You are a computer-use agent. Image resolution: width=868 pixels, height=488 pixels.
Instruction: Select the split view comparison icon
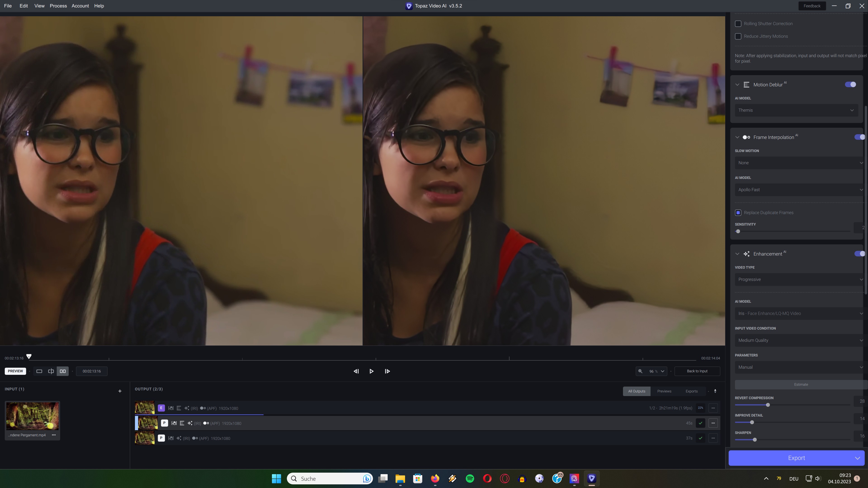[x=51, y=371]
